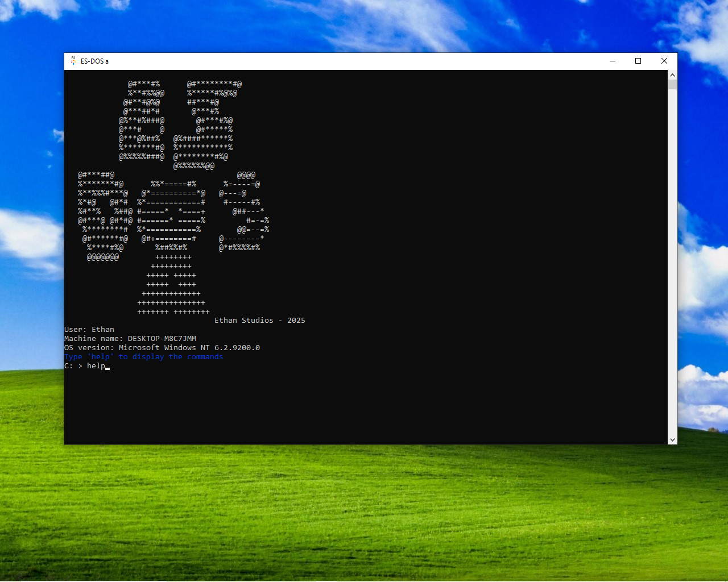The height and width of the screenshot is (582, 728).
Task: Minimize the ES-DOS window
Action: click(x=613, y=61)
